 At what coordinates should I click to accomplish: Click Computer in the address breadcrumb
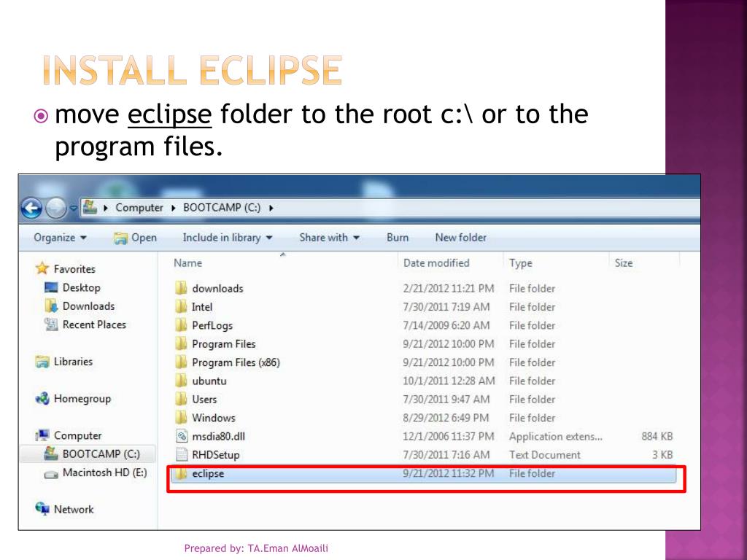pyautogui.click(x=139, y=208)
